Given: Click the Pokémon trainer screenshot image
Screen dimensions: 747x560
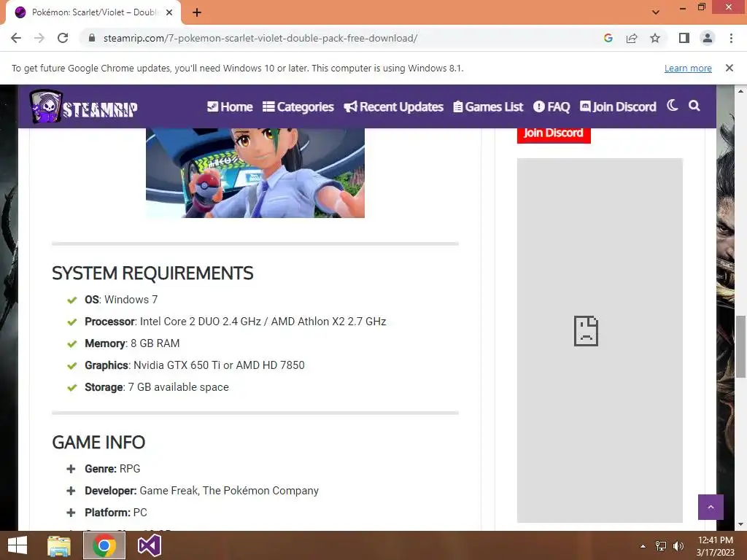Looking at the screenshot, I should (x=255, y=173).
